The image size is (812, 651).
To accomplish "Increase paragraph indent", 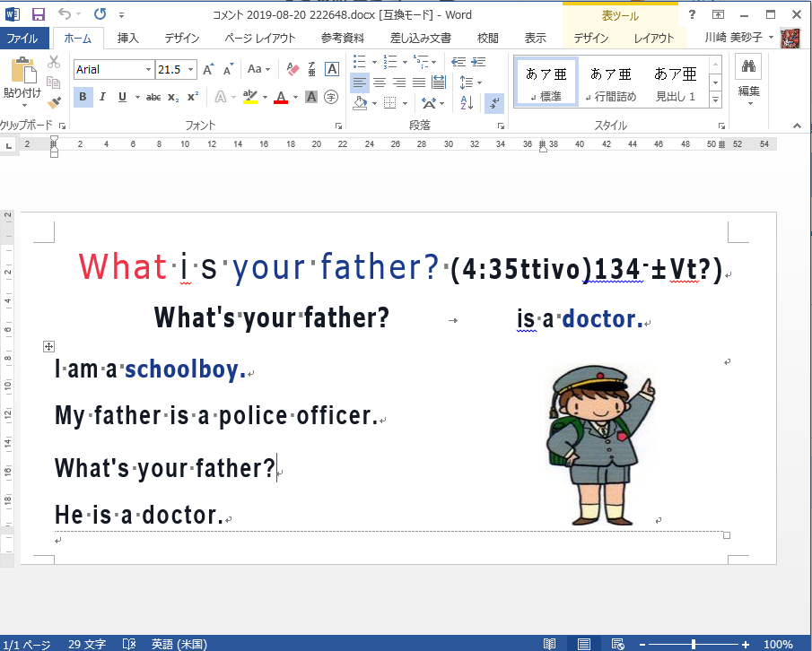I will tap(478, 62).
